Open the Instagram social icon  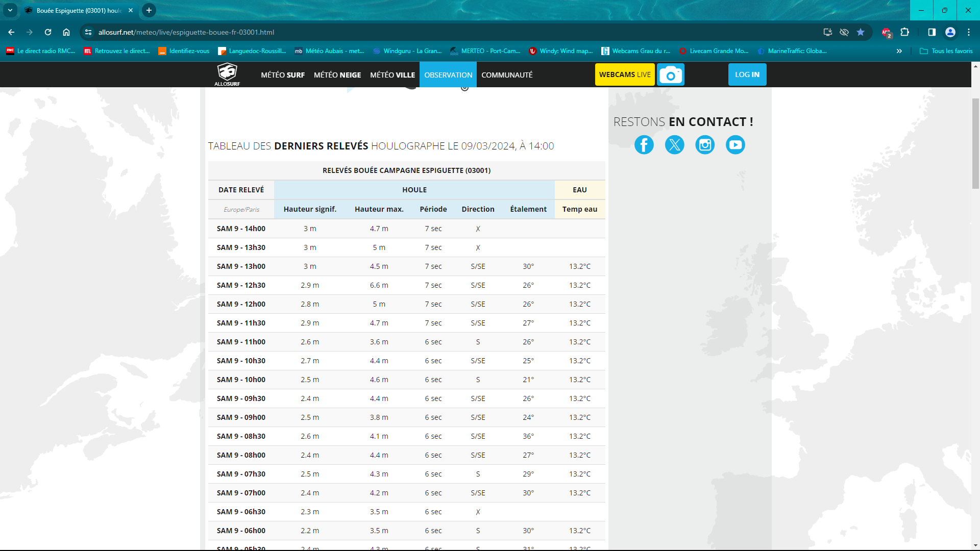[x=705, y=145]
